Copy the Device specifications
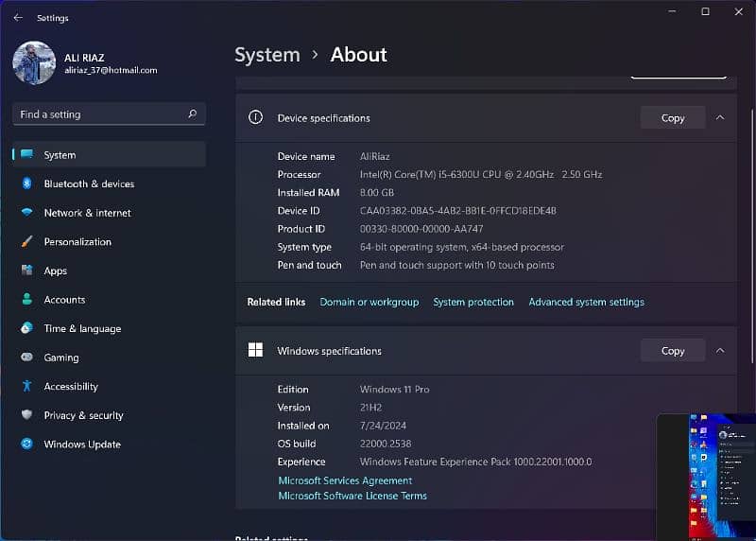Screen dimensions: 756x541 click(672, 118)
